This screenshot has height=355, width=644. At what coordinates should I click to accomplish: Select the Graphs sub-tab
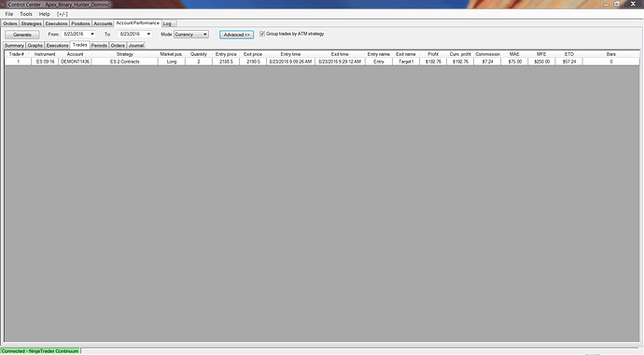35,45
